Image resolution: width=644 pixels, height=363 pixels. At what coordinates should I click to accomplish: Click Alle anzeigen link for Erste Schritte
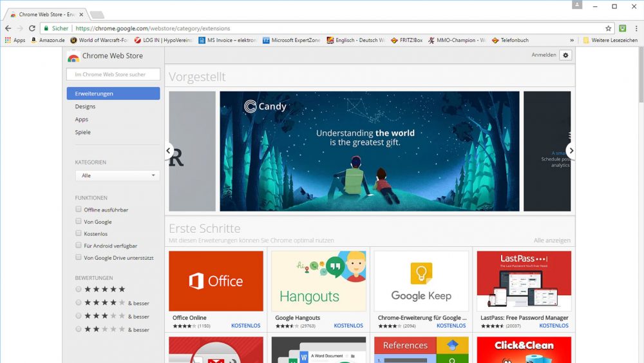tap(552, 240)
